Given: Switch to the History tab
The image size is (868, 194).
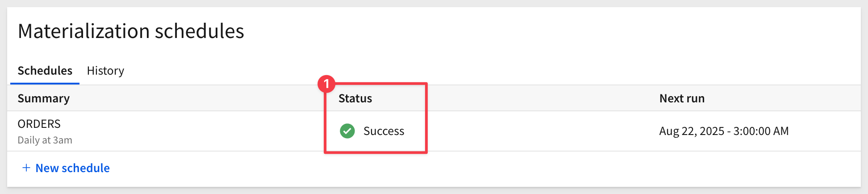Looking at the screenshot, I should [x=105, y=71].
